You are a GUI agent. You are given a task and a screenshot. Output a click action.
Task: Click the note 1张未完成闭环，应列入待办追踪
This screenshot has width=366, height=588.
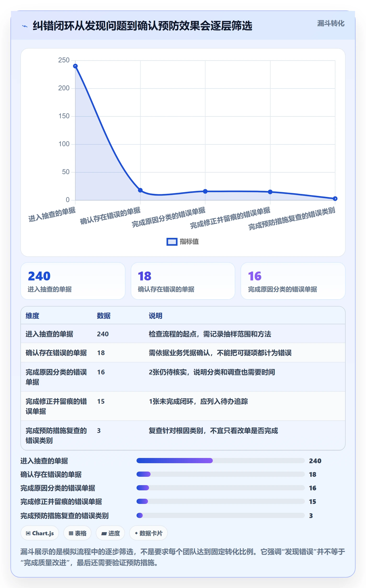pos(198,401)
